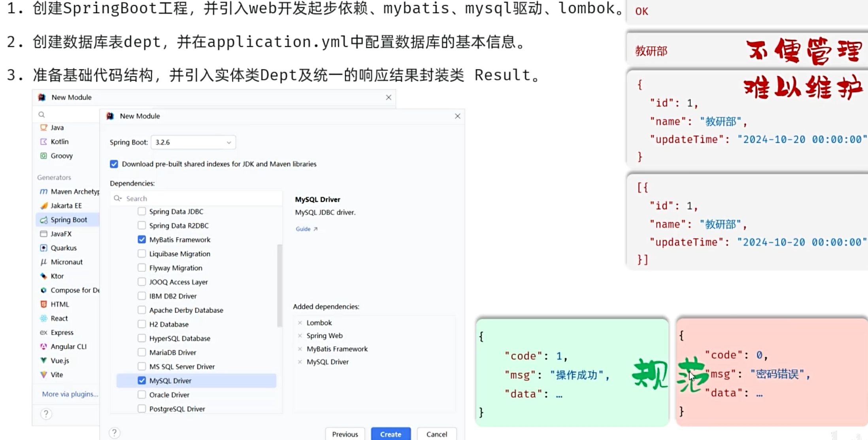This screenshot has width=868, height=440.
Task: Click the help question mark in front dialog
Action: (114, 433)
